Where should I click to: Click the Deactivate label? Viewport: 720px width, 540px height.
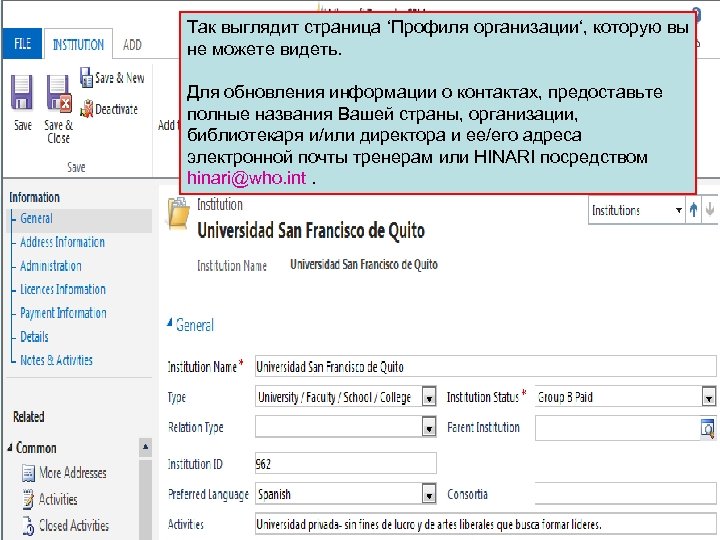pyautogui.click(x=116, y=109)
